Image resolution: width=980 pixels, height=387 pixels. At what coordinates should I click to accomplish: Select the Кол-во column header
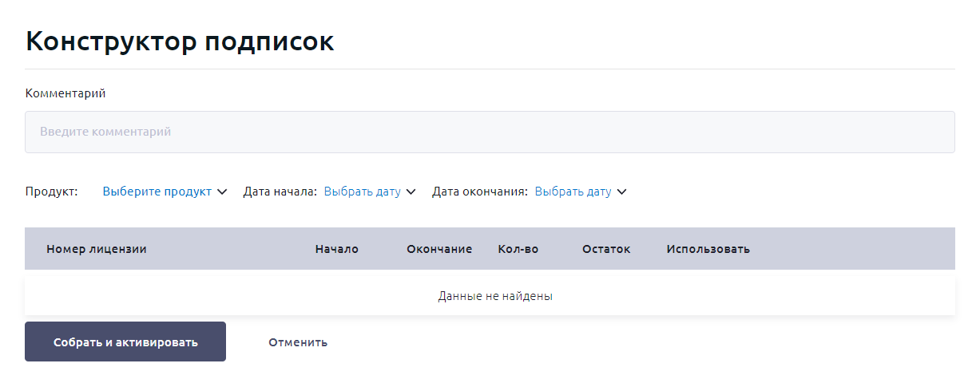pos(518,249)
